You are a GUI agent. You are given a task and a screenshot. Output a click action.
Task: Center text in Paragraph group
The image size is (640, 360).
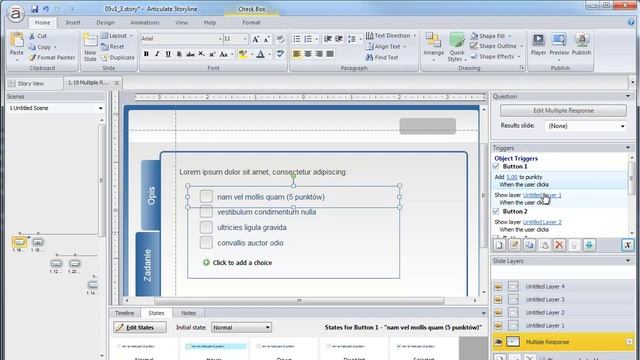(x=308, y=54)
